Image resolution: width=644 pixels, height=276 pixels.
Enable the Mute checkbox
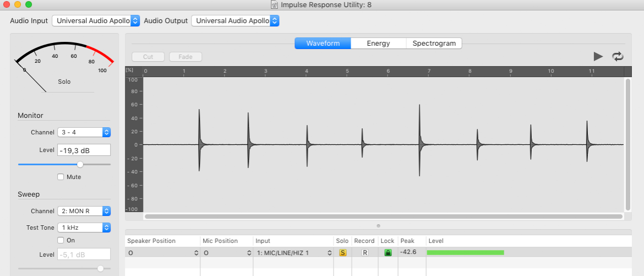click(x=61, y=177)
